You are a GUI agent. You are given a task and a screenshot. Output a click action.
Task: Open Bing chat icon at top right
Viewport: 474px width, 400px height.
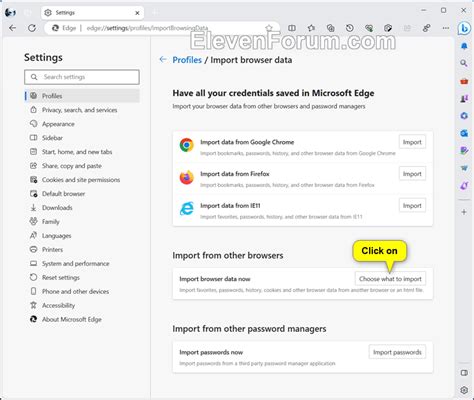point(464,29)
